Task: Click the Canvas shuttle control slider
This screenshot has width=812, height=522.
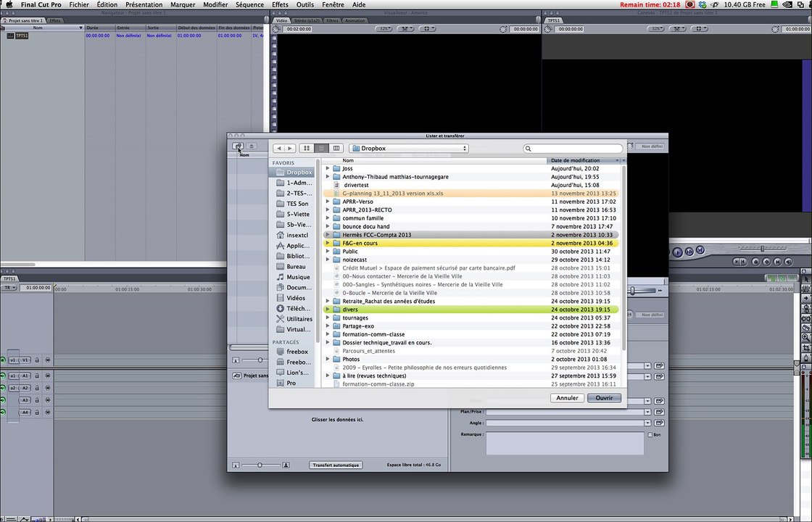Action: 762,249
